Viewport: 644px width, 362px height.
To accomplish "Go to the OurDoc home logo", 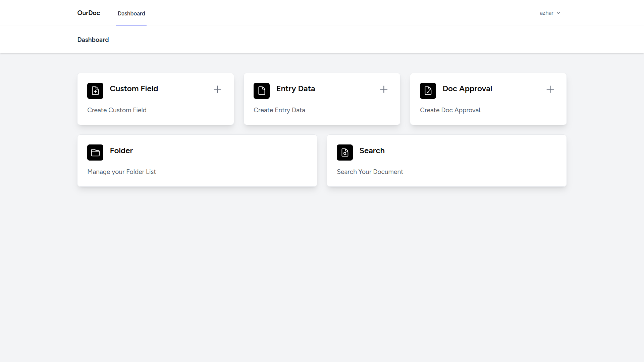I will (89, 13).
